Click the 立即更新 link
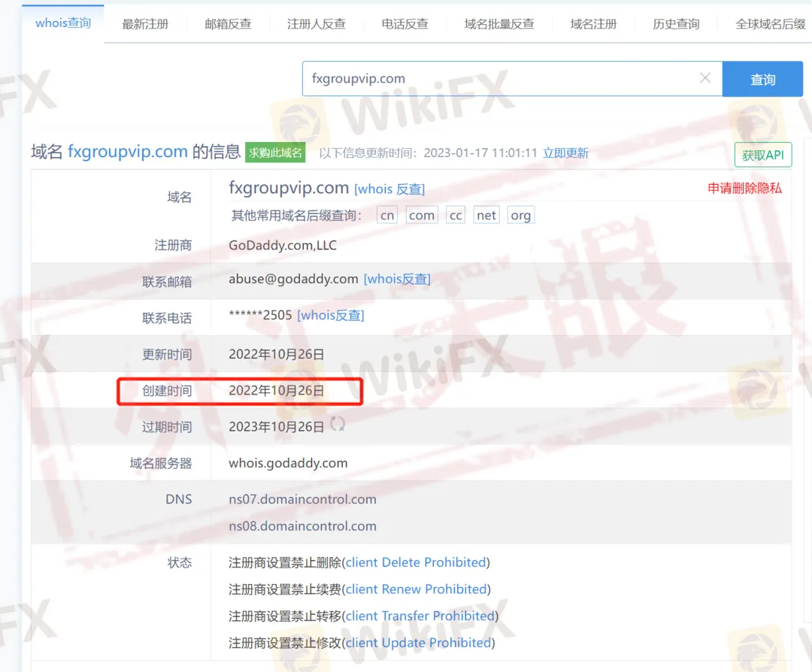 pos(565,153)
